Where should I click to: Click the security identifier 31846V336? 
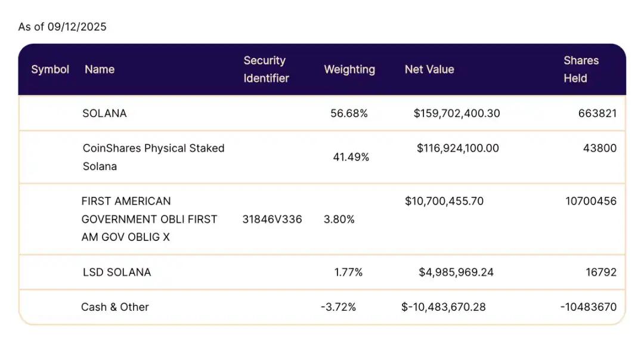coord(273,219)
